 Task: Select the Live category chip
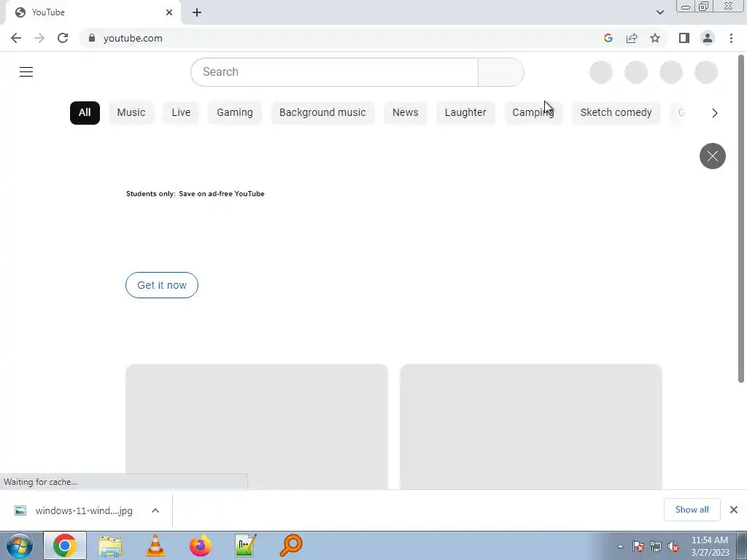(x=181, y=113)
